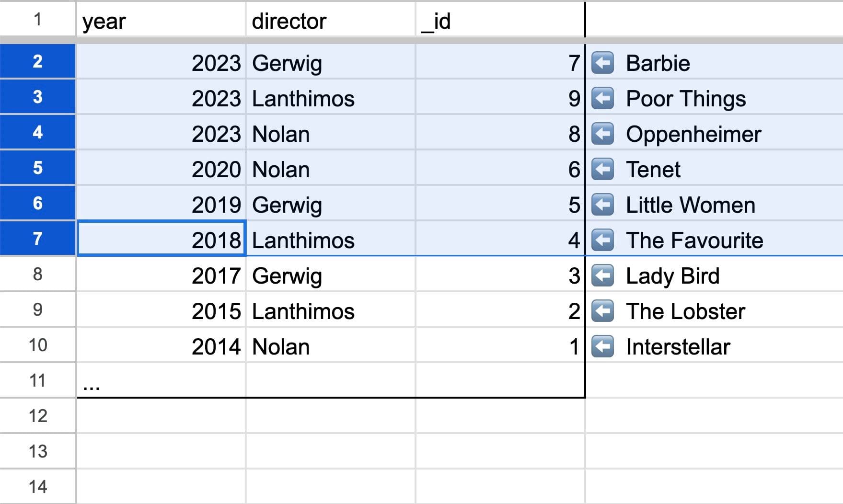
Task: Open the Lady Bird back-arrow icon
Action: tap(604, 275)
